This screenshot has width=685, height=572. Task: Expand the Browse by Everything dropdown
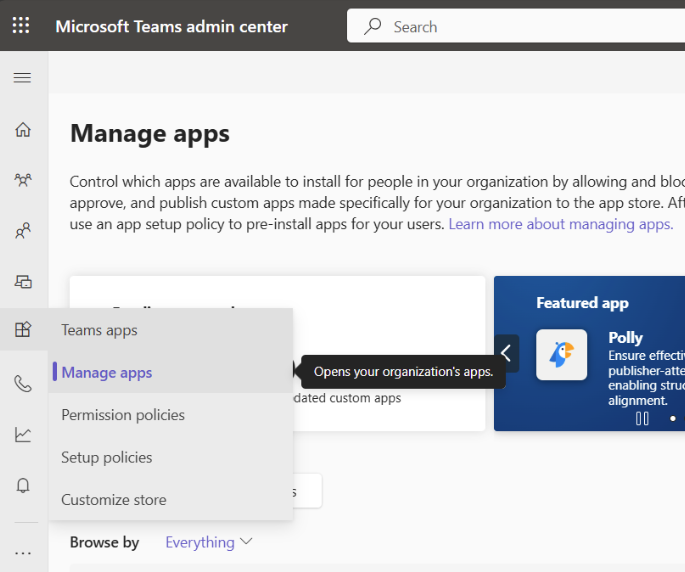pos(209,542)
